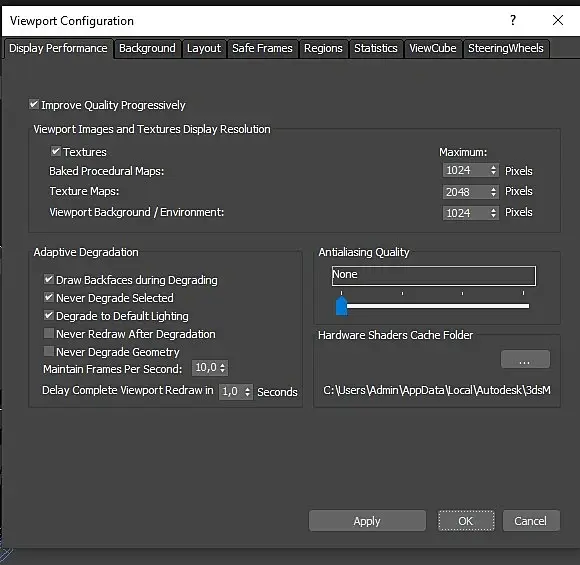Uncheck the Textures checkbox
The height and width of the screenshot is (565, 580).
[55, 151]
